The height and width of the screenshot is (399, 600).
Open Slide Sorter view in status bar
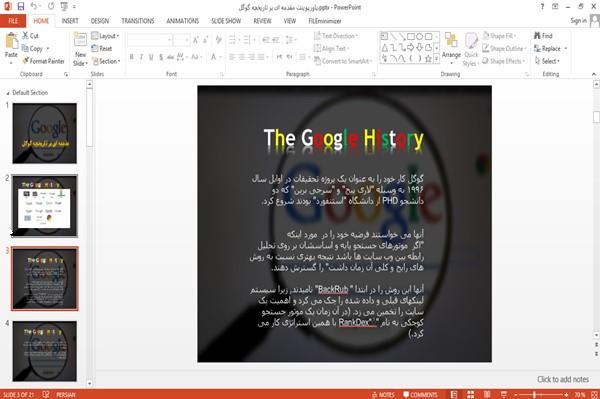(470, 394)
